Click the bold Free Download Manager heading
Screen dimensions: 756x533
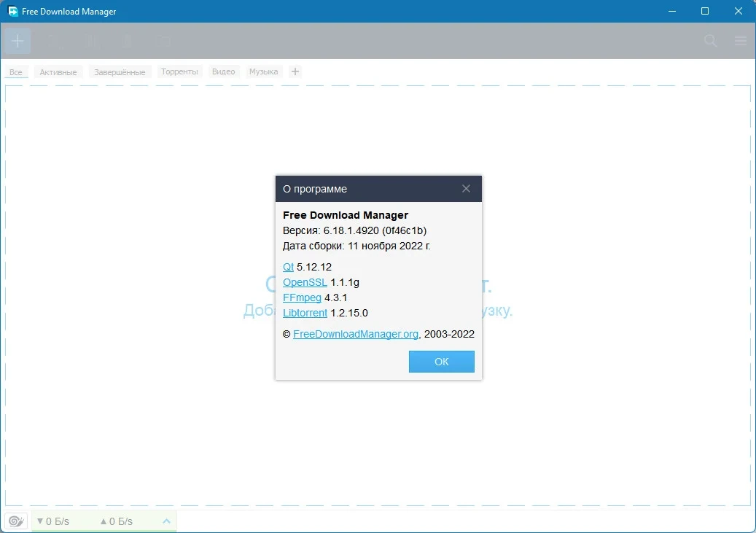[x=346, y=215]
